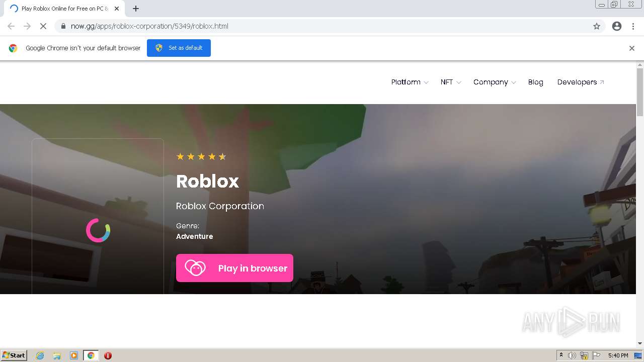Open the media player taskbar icon
The height and width of the screenshot is (362, 644).
click(x=74, y=355)
